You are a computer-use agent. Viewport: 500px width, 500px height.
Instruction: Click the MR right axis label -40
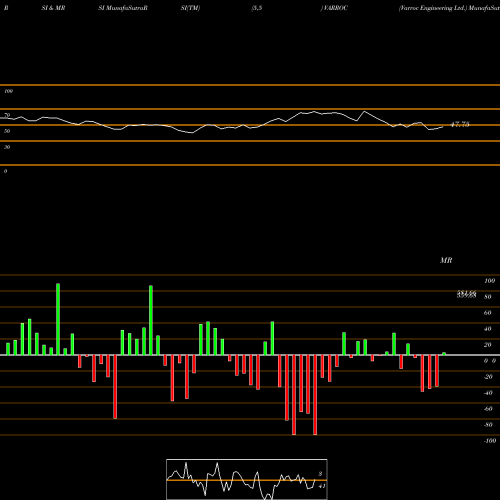[x=488, y=393]
